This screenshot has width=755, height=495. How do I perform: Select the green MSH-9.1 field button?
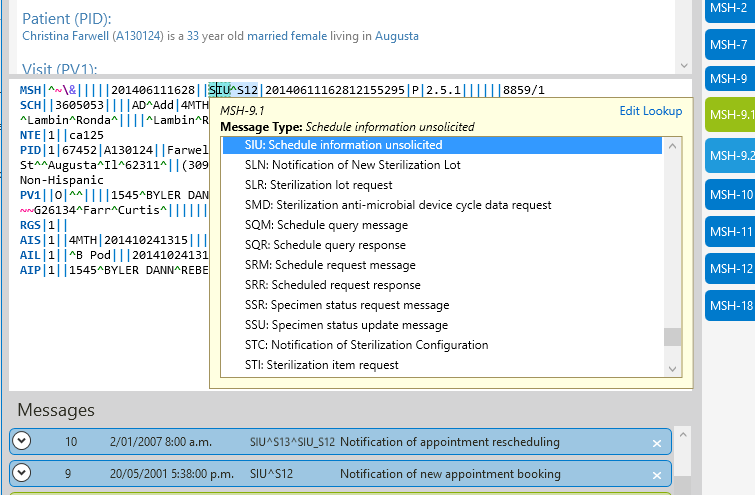pyautogui.click(x=729, y=115)
